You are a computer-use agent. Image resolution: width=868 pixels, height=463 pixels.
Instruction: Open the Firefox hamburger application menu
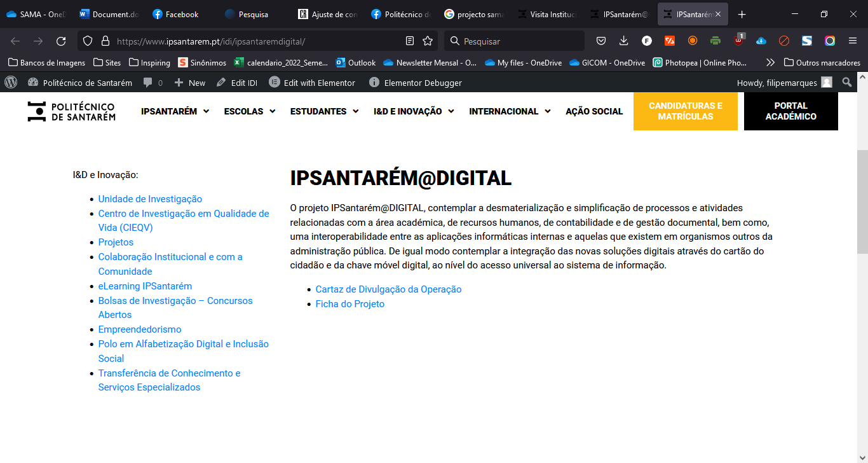click(x=853, y=41)
